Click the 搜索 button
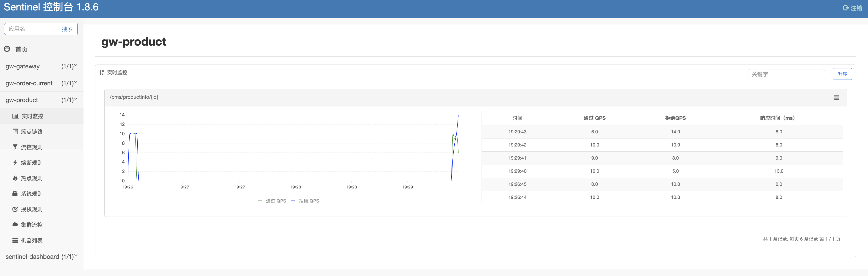This screenshot has height=276, width=868. coord(67,29)
